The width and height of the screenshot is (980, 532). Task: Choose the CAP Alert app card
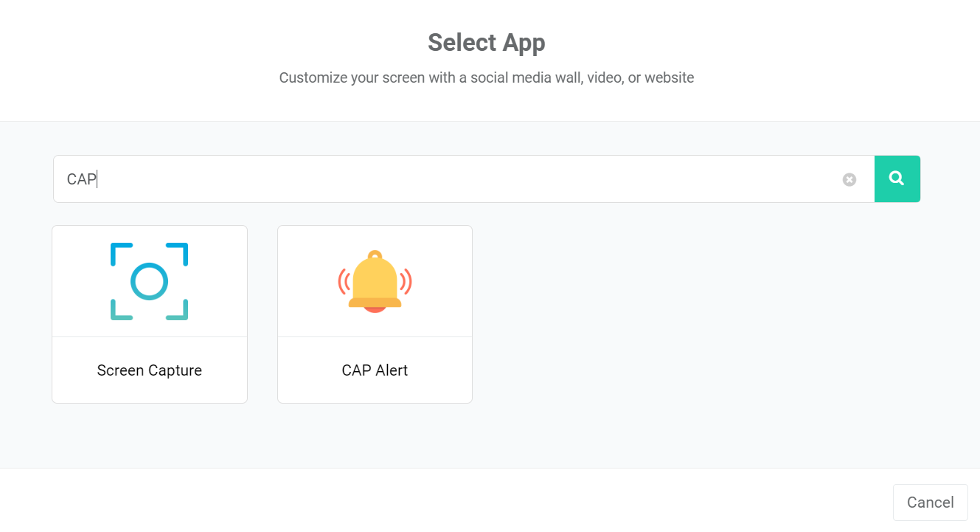pyautogui.click(x=375, y=314)
